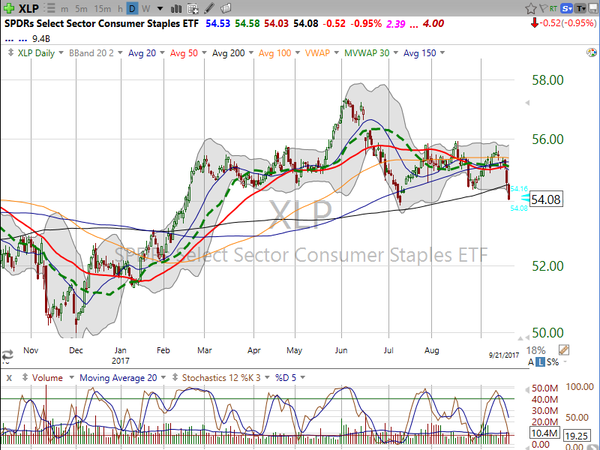Star XLP as a favorite

point(531,8)
